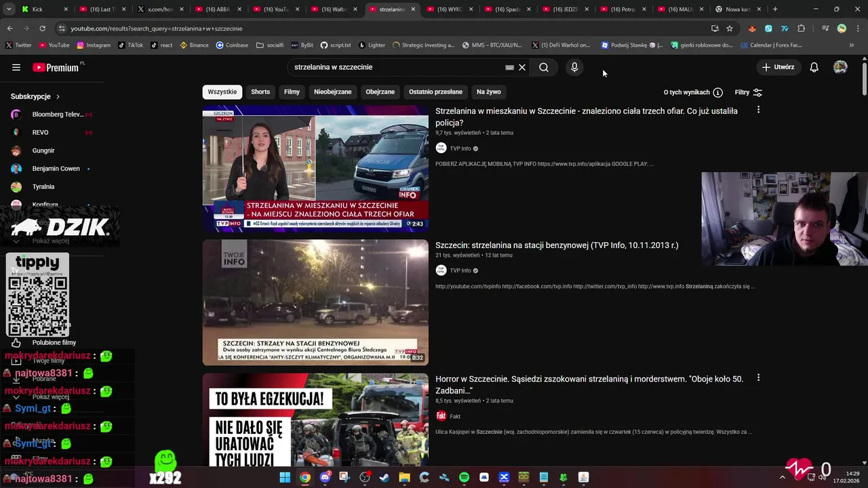Viewport: 868px width, 488px height.
Task: Open the account avatar menu
Action: coord(840,67)
